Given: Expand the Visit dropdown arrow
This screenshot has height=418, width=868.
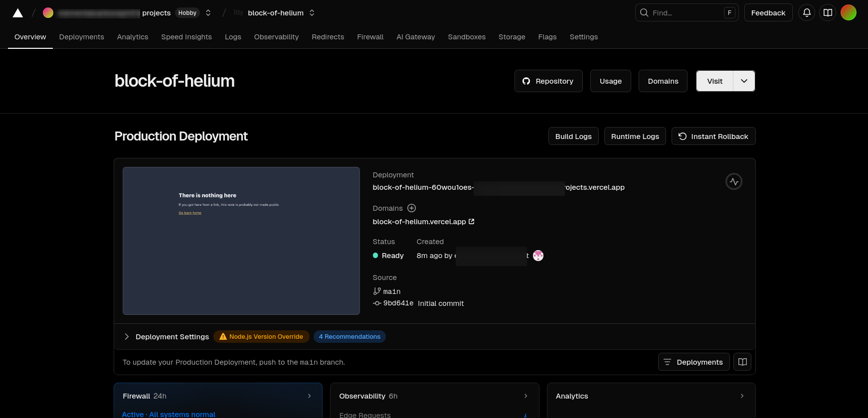Looking at the screenshot, I should [744, 81].
